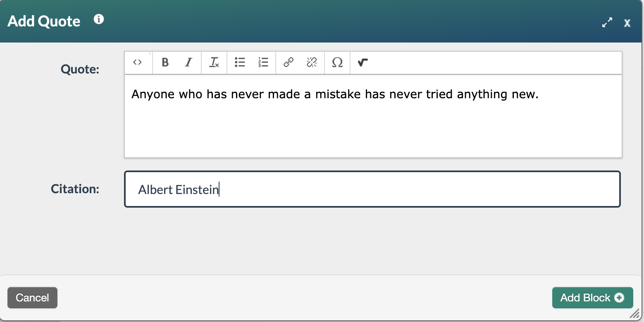Remove link with broken chain icon
Screen dimensions: 644x322
point(312,62)
